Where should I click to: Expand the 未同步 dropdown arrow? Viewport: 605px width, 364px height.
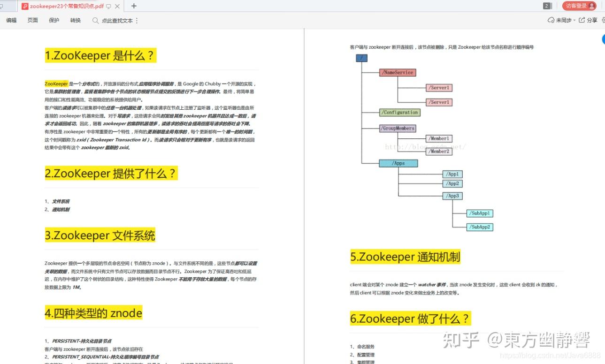(574, 21)
